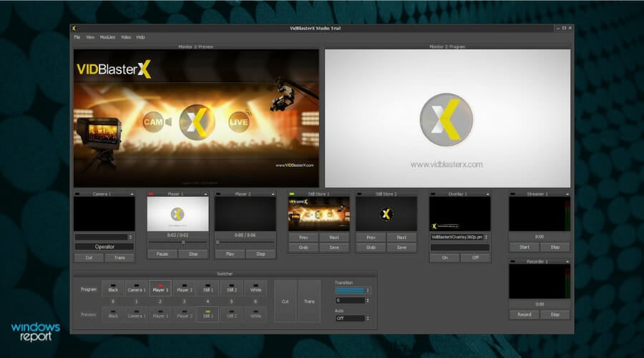Image resolution: width=644 pixels, height=358 pixels.
Task: Open the View menu
Action: tap(90, 37)
